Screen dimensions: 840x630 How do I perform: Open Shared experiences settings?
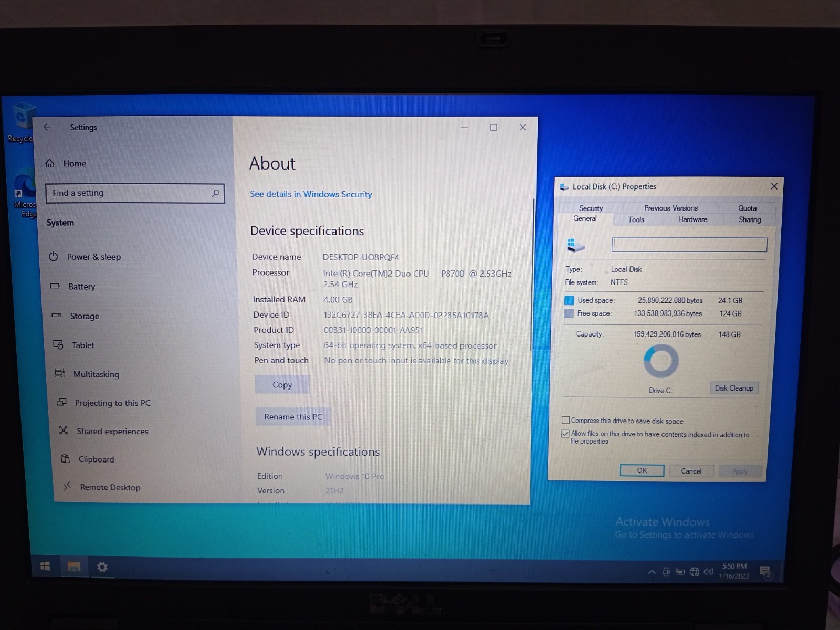104,431
